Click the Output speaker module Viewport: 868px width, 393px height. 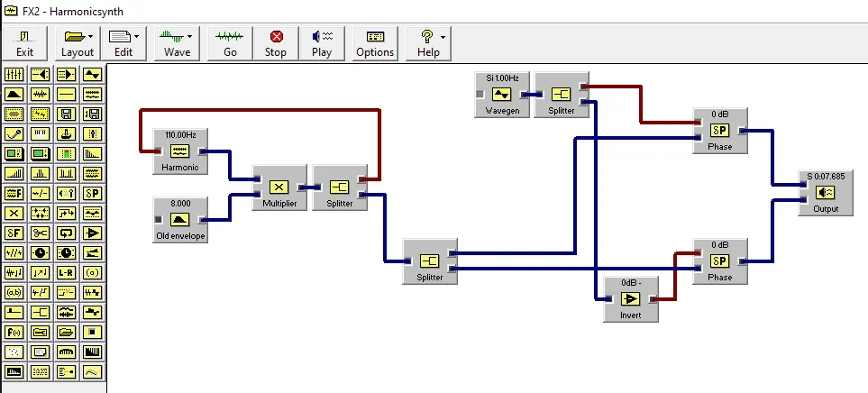[x=825, y=192]
